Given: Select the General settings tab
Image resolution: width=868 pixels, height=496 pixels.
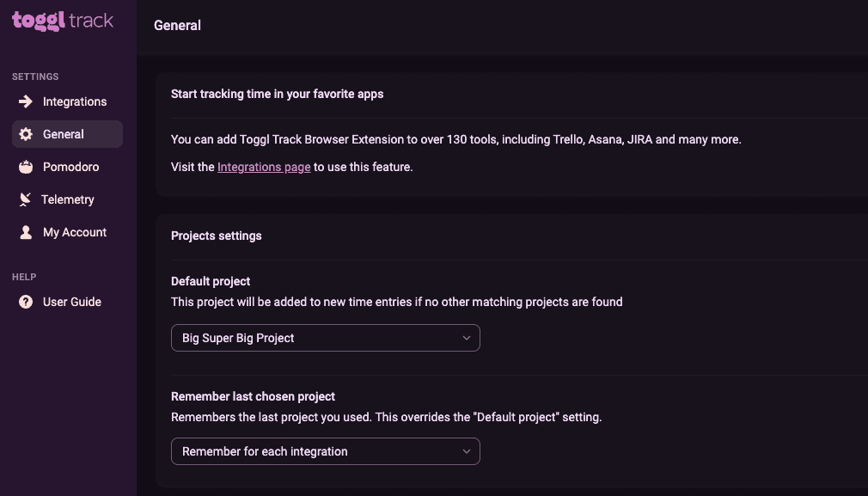Looking at the screenshot, I should [x=68, y=134].
